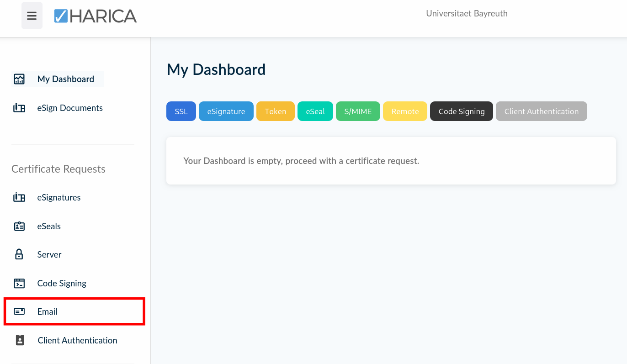Click the eSign Documents sidebar icon
627x364 pixels.
pyautogui.click(x=19, y=108)
